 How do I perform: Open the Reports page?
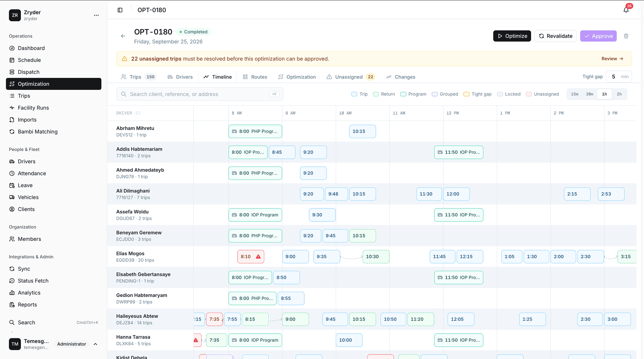click(x=53, y=304)
